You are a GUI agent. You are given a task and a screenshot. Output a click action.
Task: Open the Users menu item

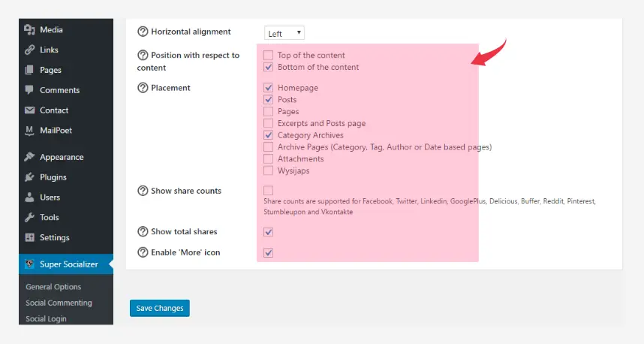[51, 198]
